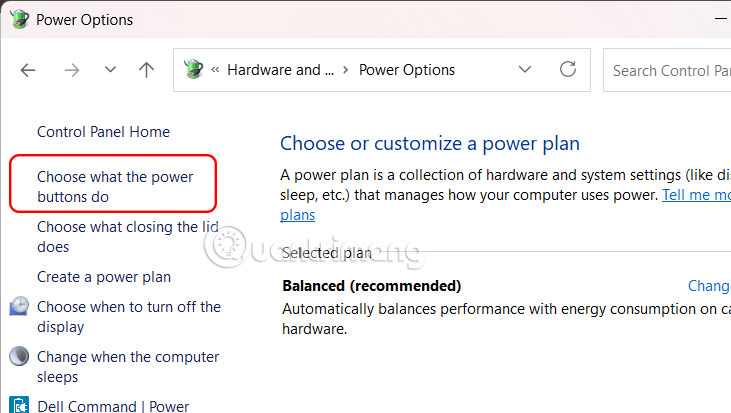731x413 pixels.
Task: Open the recent locations chevron
Action: click(111, 70)
